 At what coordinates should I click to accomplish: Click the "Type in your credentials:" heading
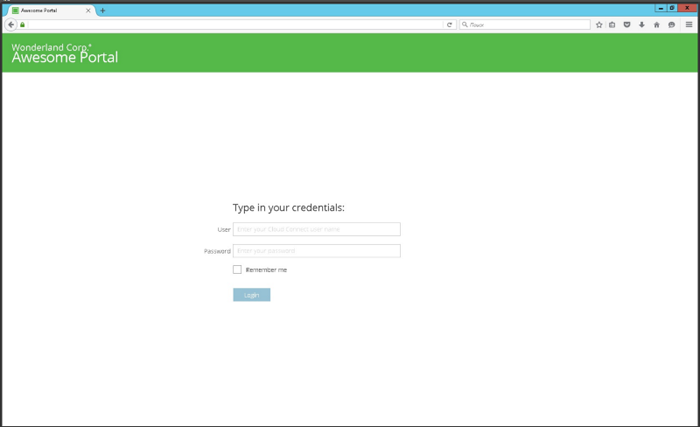(288, 208)
